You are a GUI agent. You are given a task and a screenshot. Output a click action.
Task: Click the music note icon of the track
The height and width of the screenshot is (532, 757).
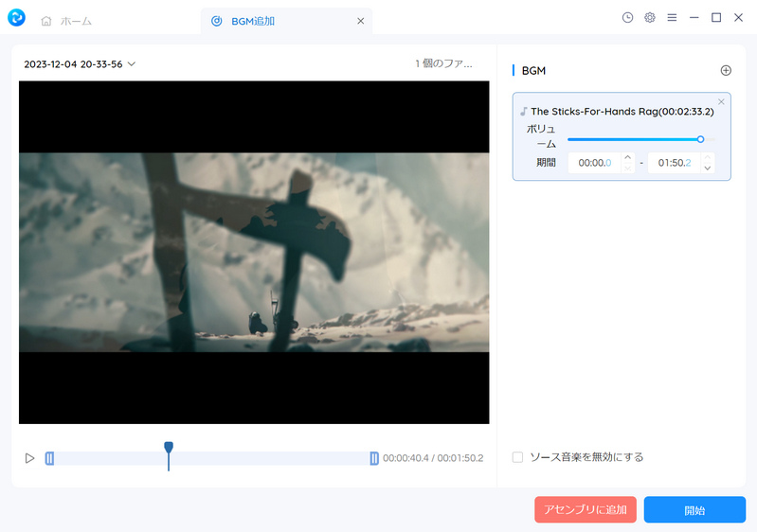click(x=523, y=112)
